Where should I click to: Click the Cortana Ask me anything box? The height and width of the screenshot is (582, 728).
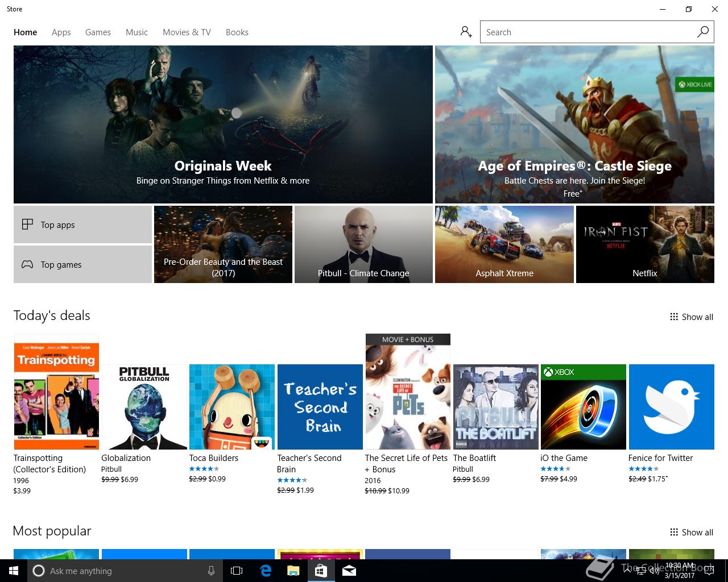pyautogui.click(x=125, y=571)
